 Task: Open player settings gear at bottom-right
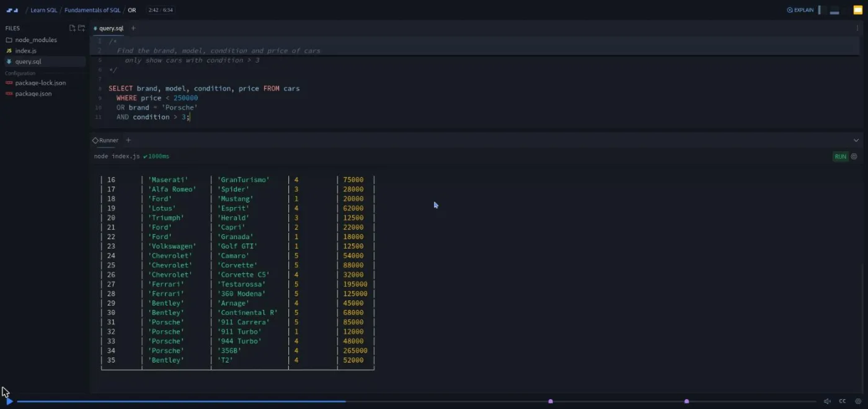(858, 402)
